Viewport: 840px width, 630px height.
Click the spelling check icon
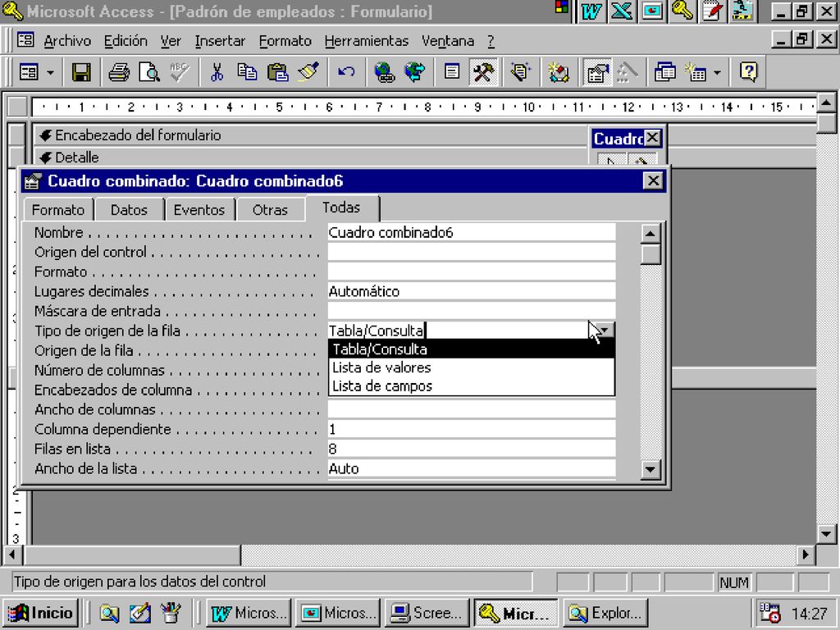click(179, 72)
